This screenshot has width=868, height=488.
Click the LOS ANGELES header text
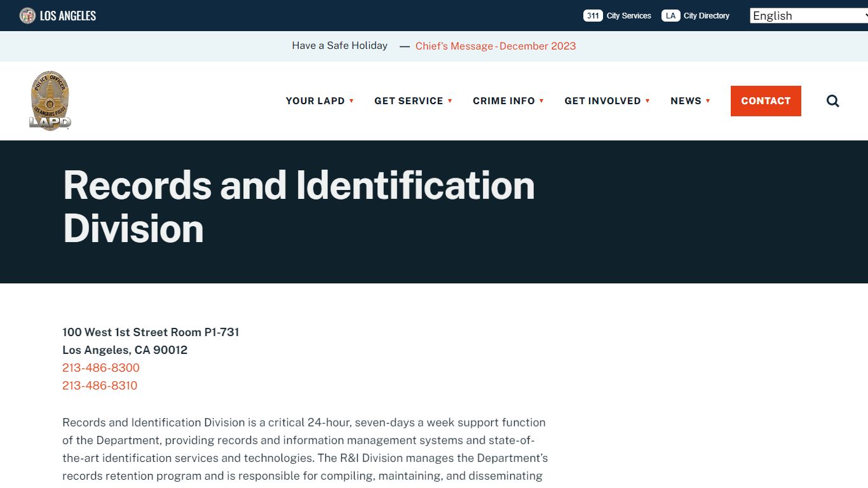[x=68, y=16]
